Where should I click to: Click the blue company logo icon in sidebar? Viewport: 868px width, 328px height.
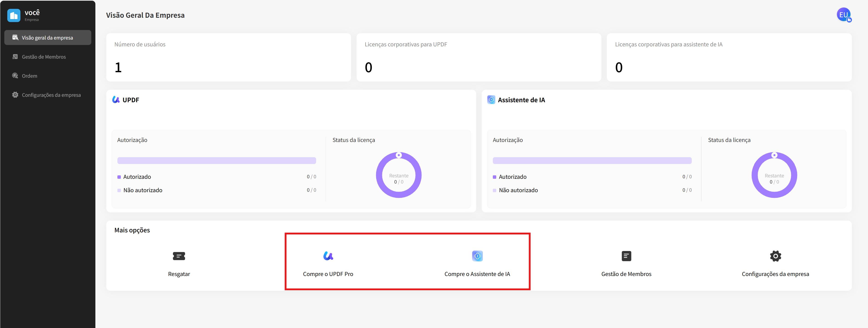pyautogui.click(x=14, y=15)
